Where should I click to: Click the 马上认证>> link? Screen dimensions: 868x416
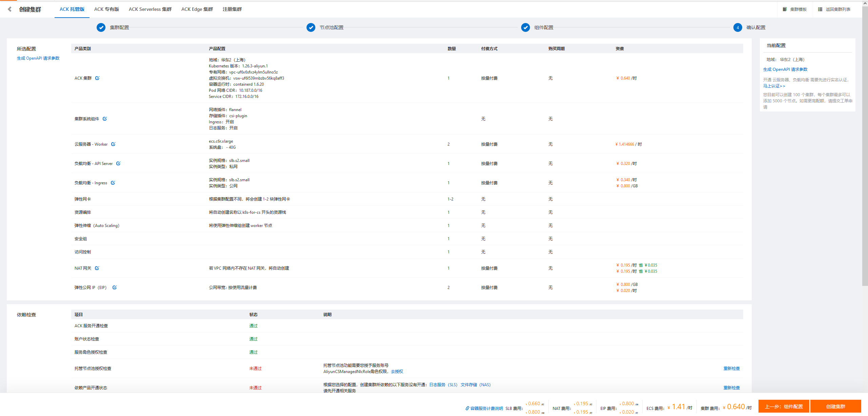[774, 86]
